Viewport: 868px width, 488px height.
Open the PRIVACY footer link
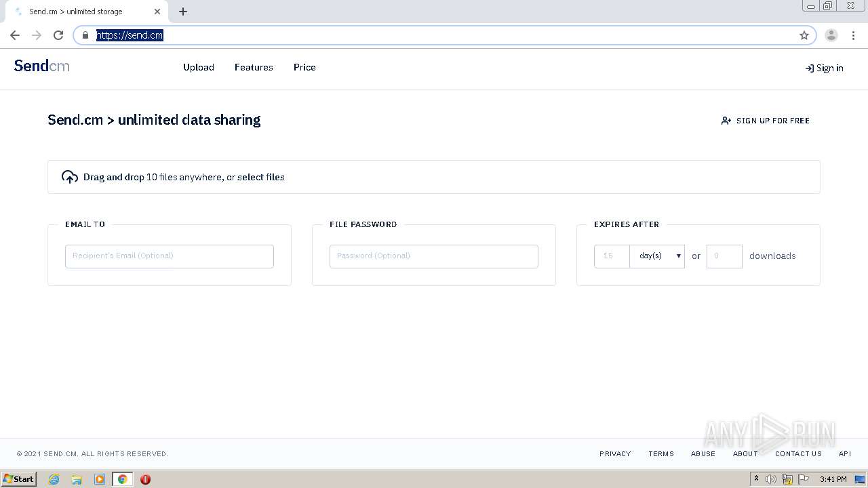click(615, 454)
